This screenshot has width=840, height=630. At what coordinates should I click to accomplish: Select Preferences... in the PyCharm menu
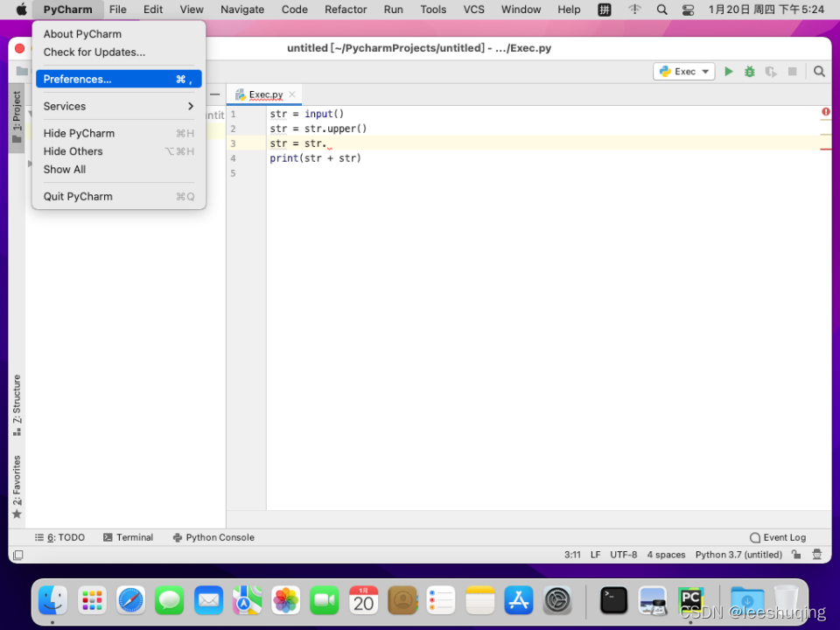[118, 79]
